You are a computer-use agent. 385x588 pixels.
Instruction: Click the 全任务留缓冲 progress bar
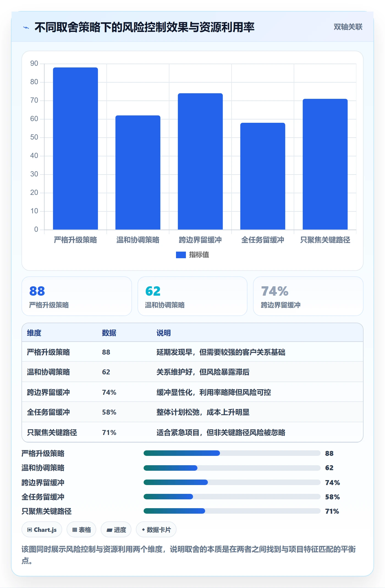[232, 497]
